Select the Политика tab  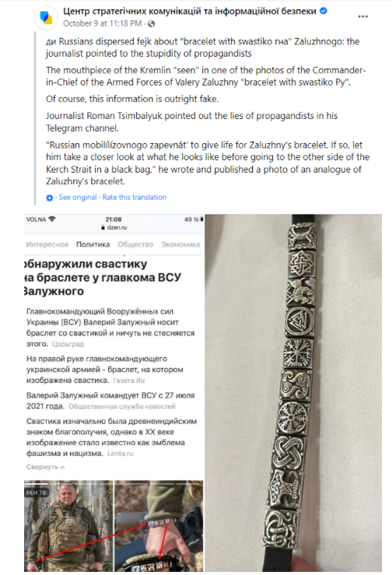coord(93,244)
